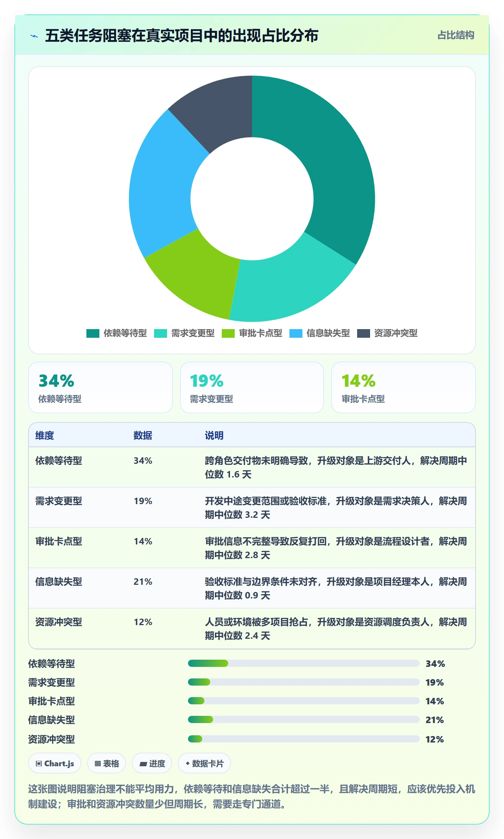Click description mentioning 中位数 3.2 天
The width and height of the screenshot is (504, 839).
pyautogui.click(x=336, y=508)
